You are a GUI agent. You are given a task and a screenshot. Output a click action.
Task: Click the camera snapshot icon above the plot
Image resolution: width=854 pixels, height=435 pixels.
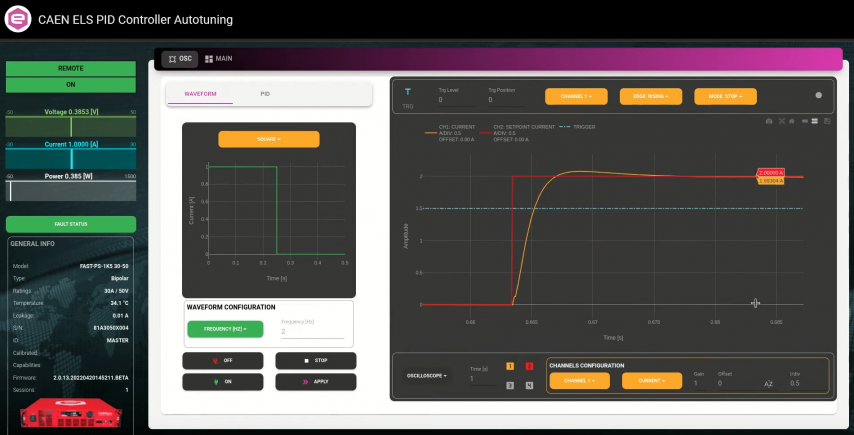click(x=769, y=121)
